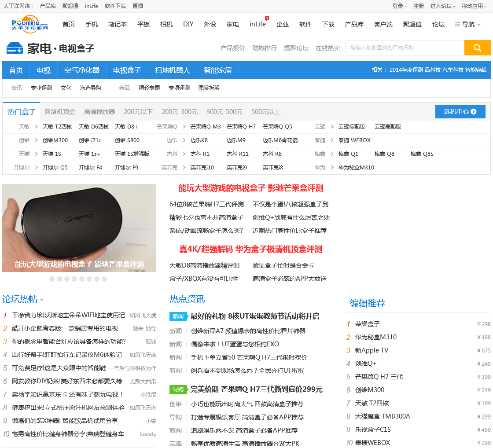493x448 pixels.
Task: Click the arrow icon in 选机中心 button
Action: click(x=474, y=112)
